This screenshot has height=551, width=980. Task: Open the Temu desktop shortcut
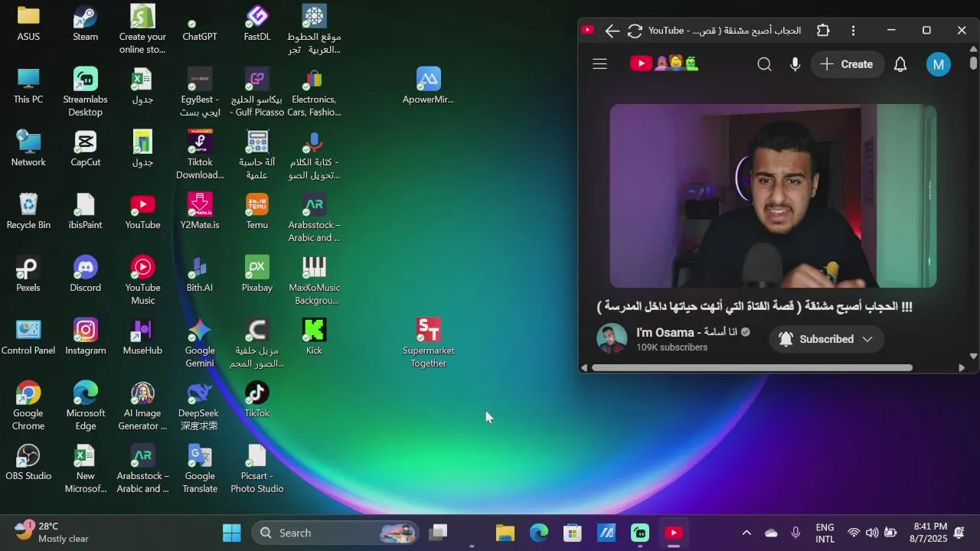tap(257, 211)
